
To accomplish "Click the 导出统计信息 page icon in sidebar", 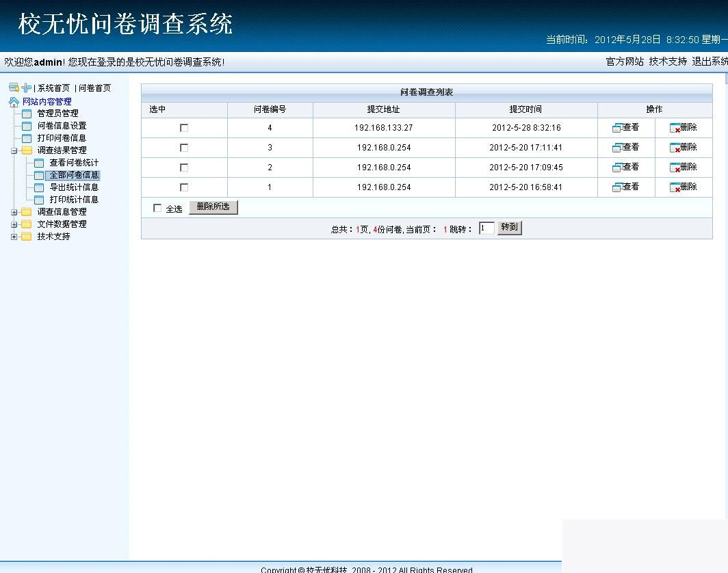I will 39,187.
